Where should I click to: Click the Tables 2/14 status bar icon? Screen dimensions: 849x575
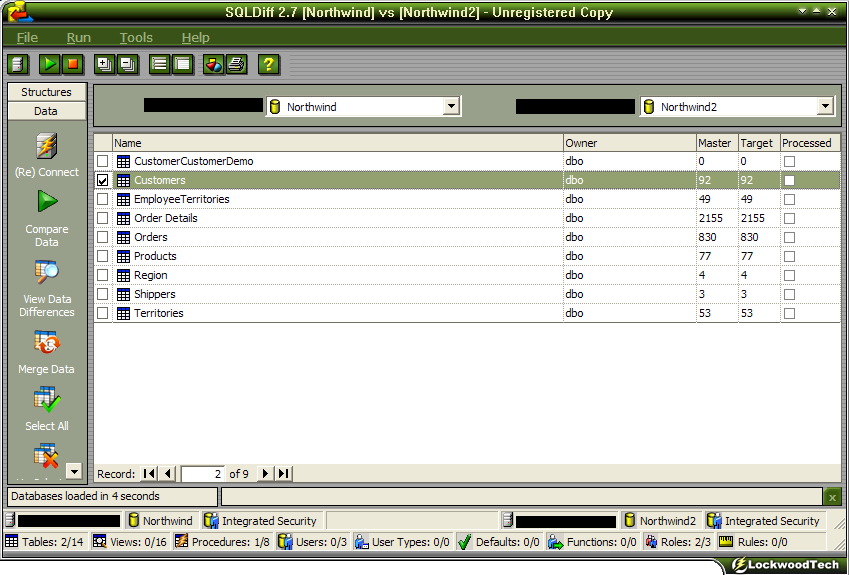pos(11,541)
